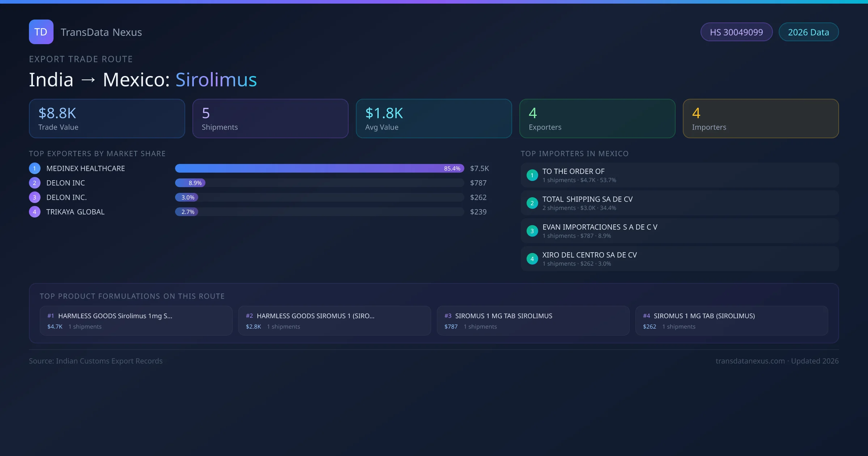This screenshot has width=868, height=456.
Task: Open the 4 Exporters stat card
Action: (597, 119)
